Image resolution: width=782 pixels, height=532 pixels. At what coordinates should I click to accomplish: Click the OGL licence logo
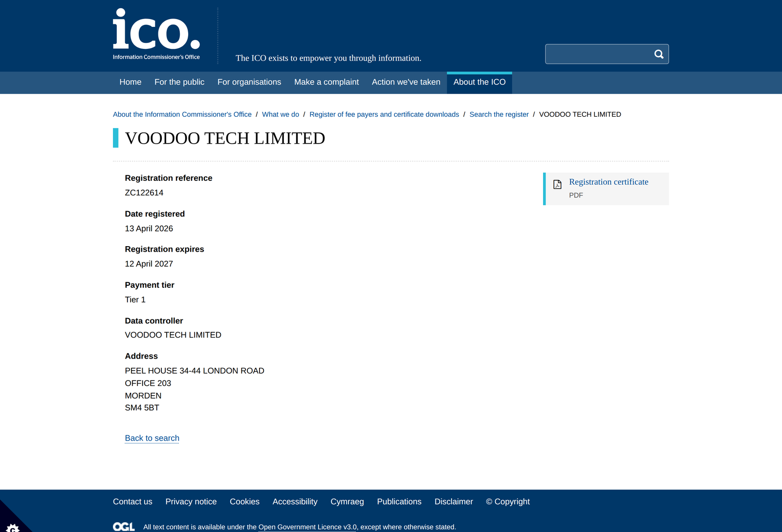click(x=124, y=527)
